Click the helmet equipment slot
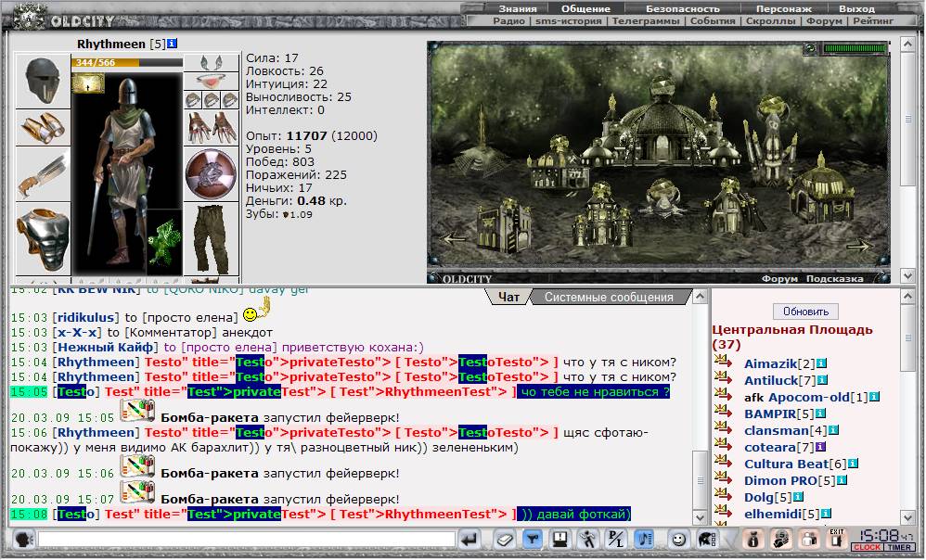The image size is (926, 560). click(x=43, y=82)
